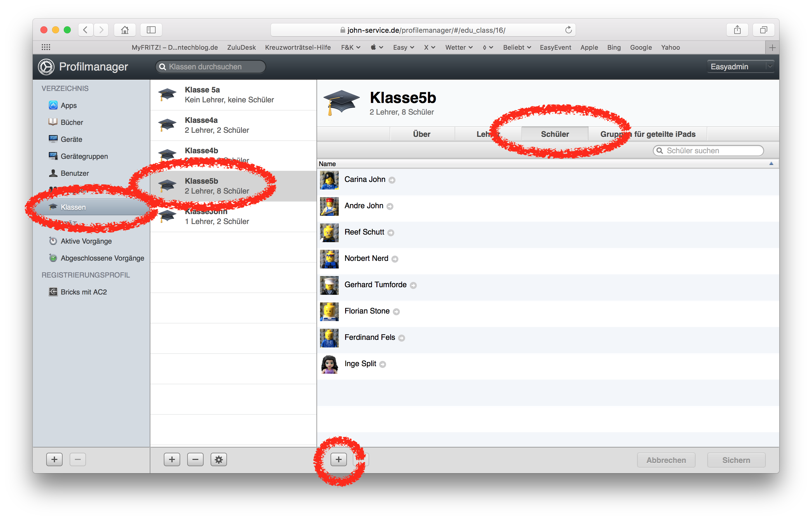This screenshot has height=520, width=812.
Task: Toggle the Safari sidebar view button
Action: [x=151, y=30]
